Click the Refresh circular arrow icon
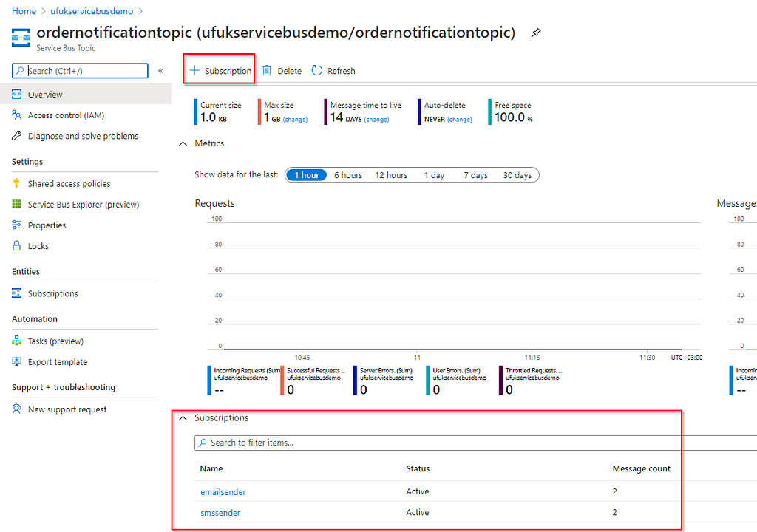Image resolution: width=757 pixels, height=532 pixels. tap(316, 70)
